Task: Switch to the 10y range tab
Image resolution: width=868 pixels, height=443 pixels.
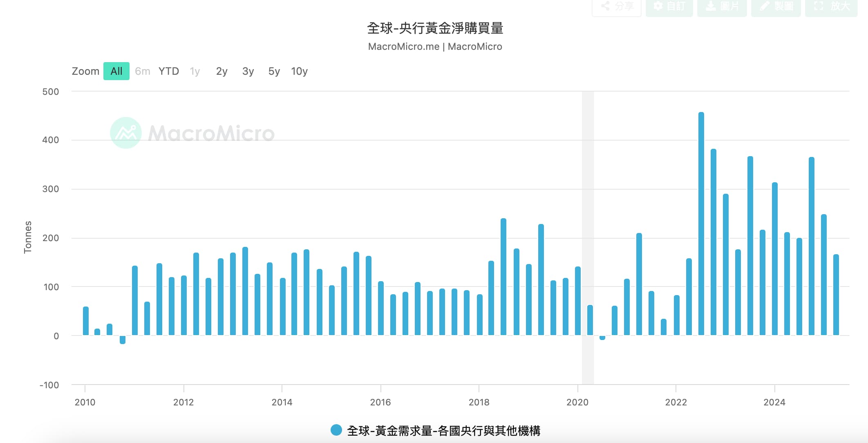Action: (300, 71)
